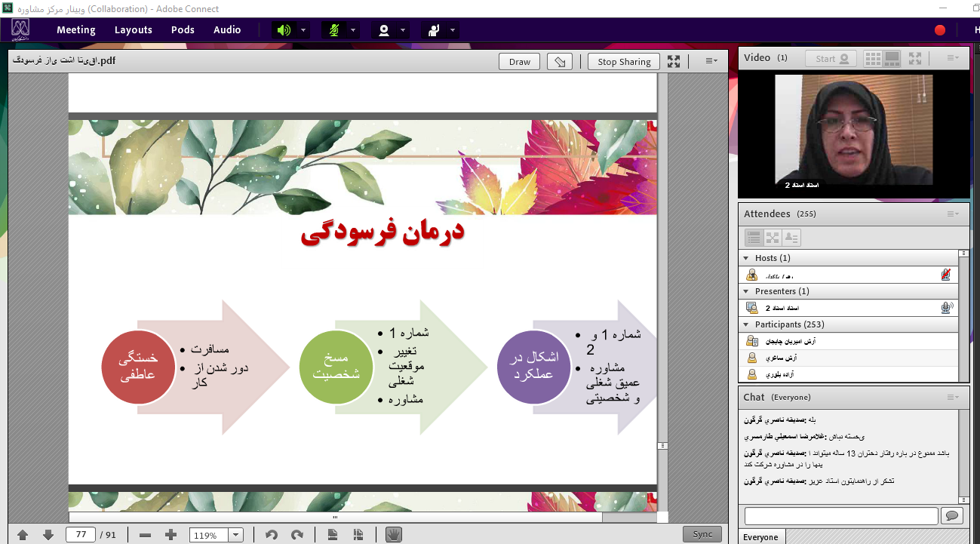Switch Attendees to breakout room view
Image resolution: width=980 pixels, height=544 pixels.
click(773, 238)
